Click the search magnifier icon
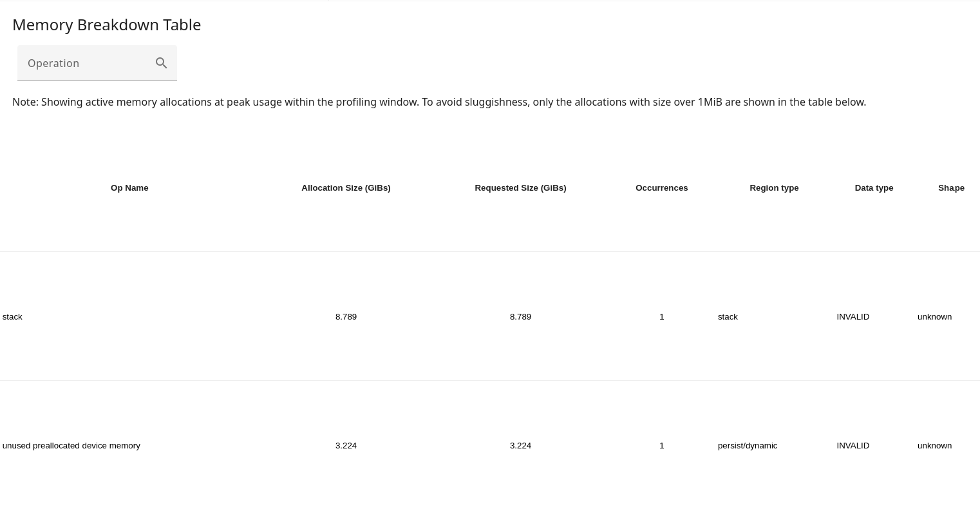The height and width of the screenshot is (509, 980). tap(162, 63)
